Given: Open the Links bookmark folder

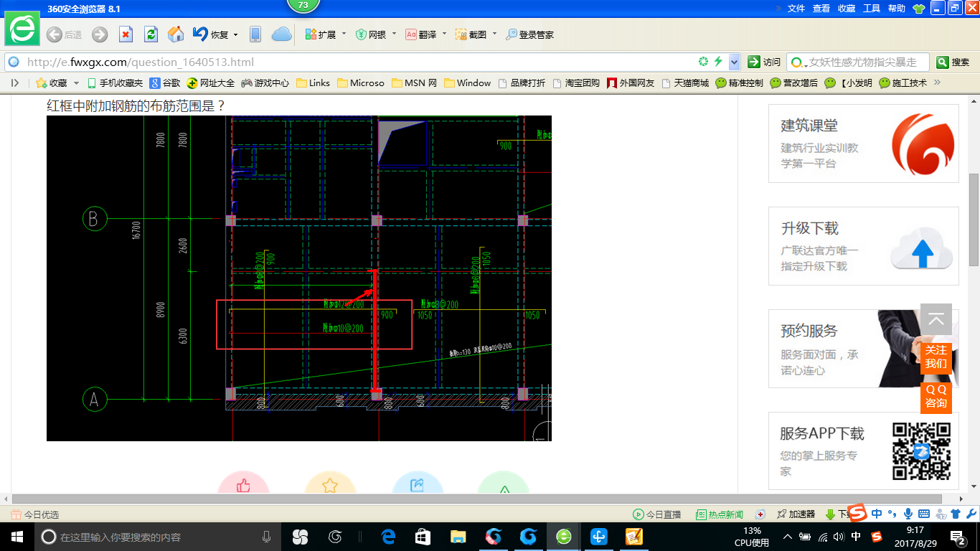Looking at the screenshot, I should pos(313,83).
